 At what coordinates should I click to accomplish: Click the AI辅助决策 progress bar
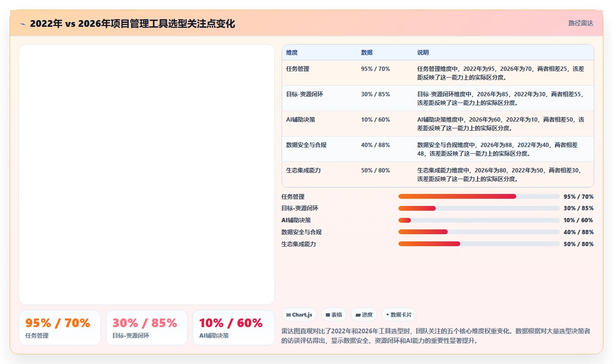coord(479,220)
